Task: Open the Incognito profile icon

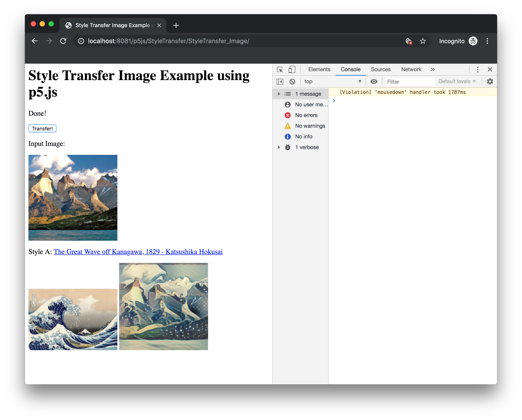Action: click(x=473, y=41)
